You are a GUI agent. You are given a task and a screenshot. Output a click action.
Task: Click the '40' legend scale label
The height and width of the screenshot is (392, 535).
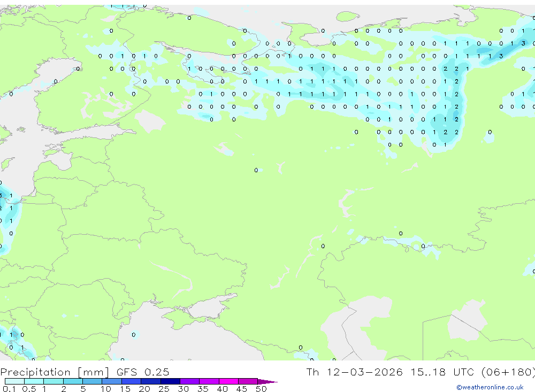pyautogui.click(x=222, y=389)
